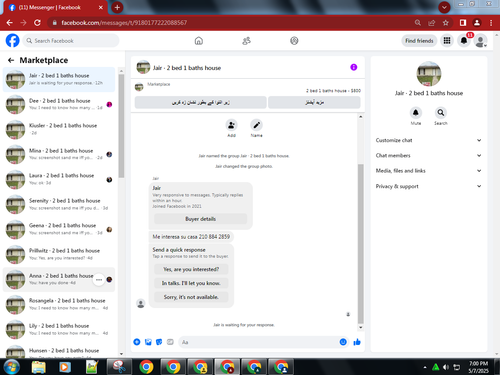Send quick reply 'Yes, are you interested?'
Image resolution: width=500 pixels, height=375 pixels.
pos(191,269)
